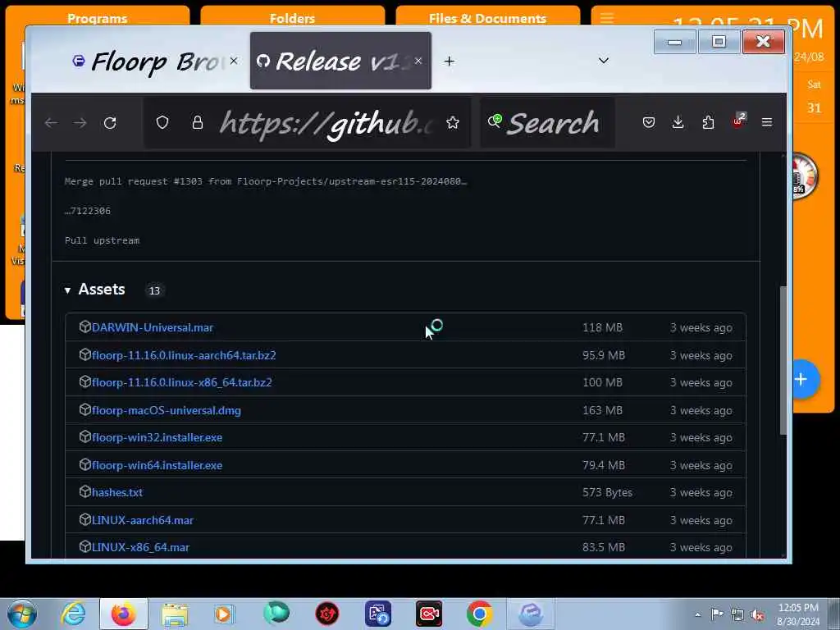Download LINUX-x86_64.mar

[140, 547]
